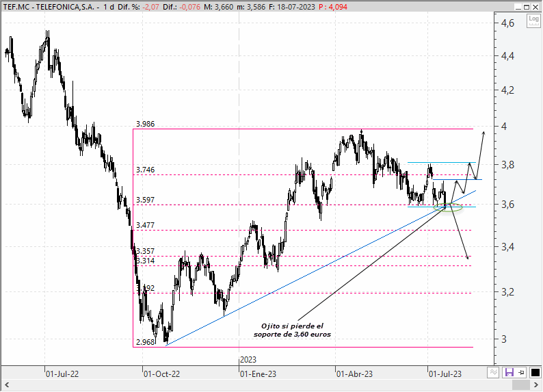This screenshot has height=392, width=543.
Task: Click the 4,6 price axis label
Action: coord(508,23)
